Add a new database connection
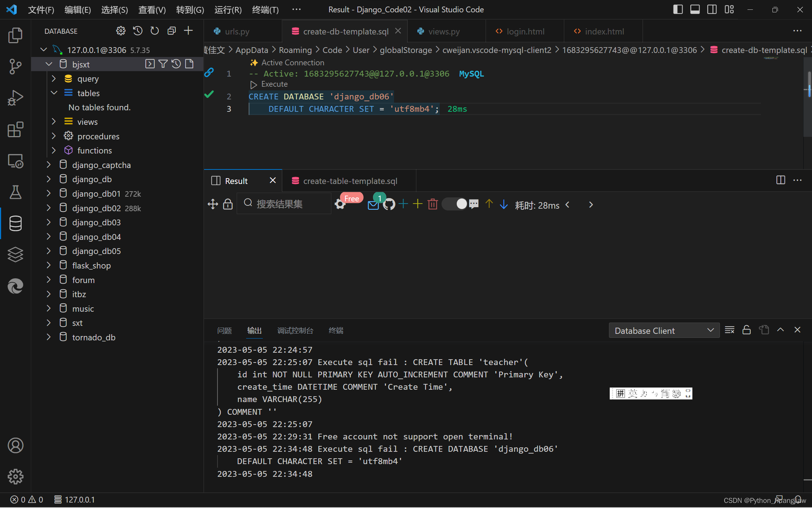This screenshot has height=508, width=812. 188,31
